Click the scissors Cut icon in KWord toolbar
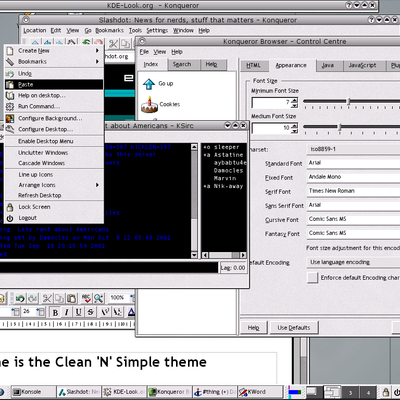The width and height of the screenshot is (400, 400). click(47, 298)
